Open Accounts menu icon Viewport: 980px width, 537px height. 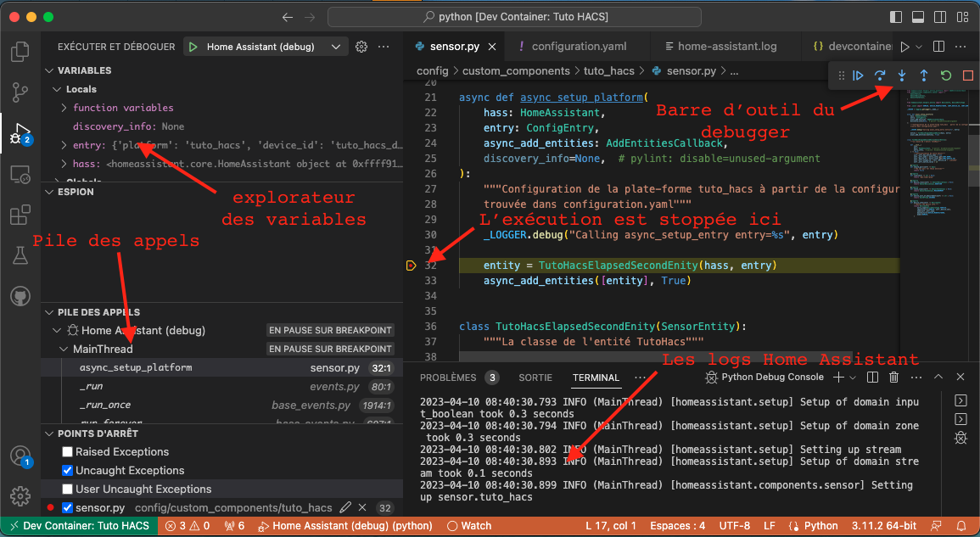click(20, 456)
